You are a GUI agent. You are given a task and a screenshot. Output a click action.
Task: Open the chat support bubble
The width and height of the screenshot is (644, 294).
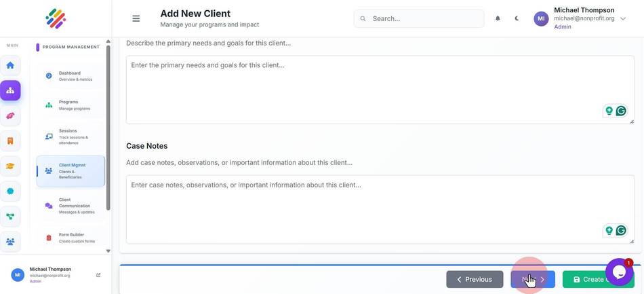tap(619, 272)
